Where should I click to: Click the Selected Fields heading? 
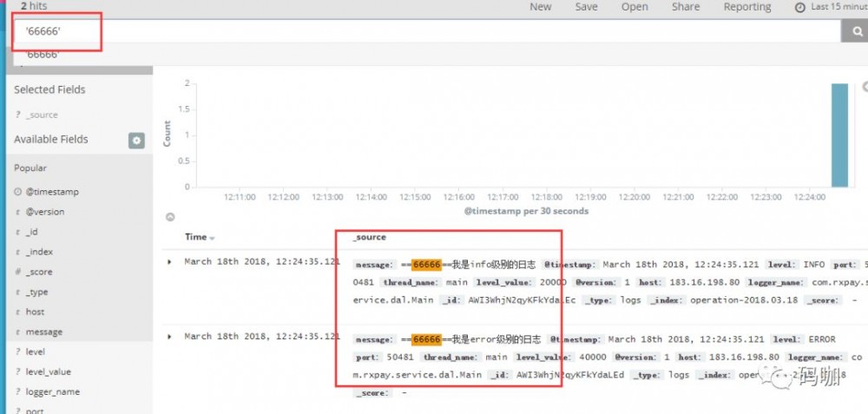pos(49,89)
